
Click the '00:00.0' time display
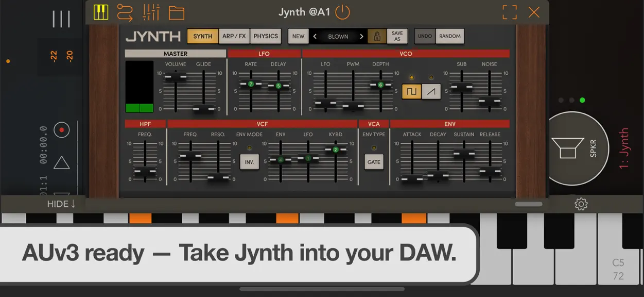[43, 145]
